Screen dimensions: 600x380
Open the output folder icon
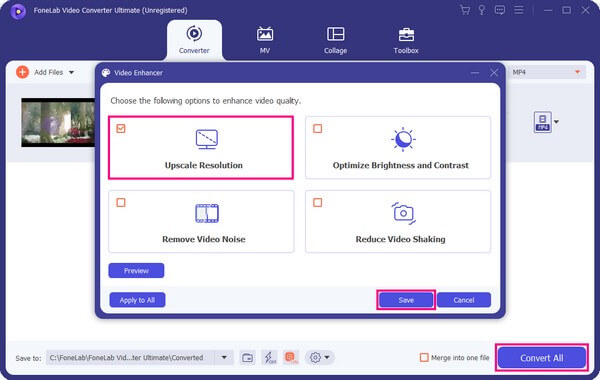tap(248, 358)
